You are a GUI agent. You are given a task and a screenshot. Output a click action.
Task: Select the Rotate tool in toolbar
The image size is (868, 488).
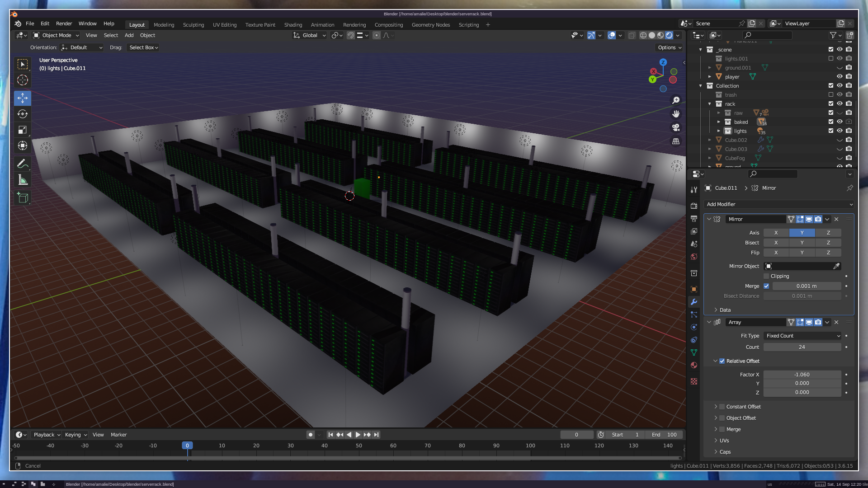[x=23, y=114]
